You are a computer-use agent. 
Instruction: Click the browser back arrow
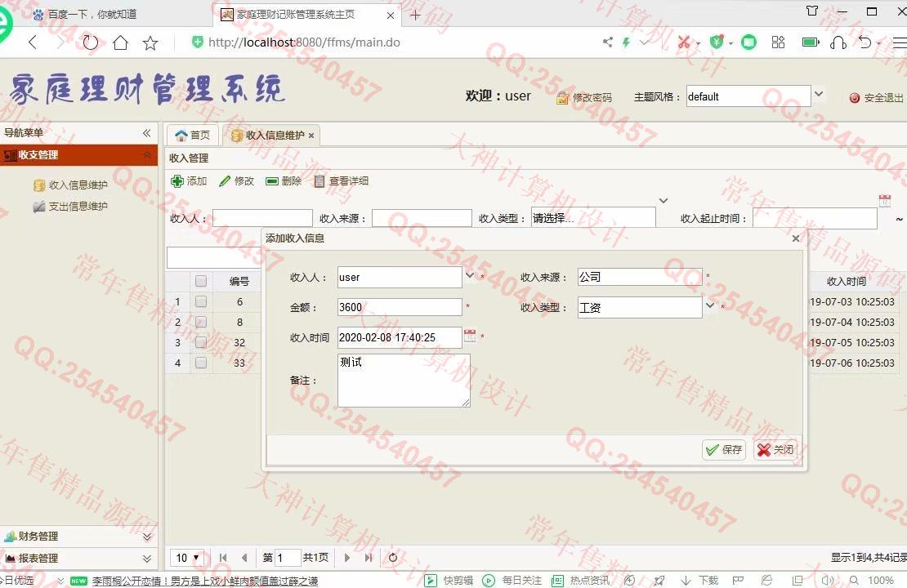(x=34, y=42)
